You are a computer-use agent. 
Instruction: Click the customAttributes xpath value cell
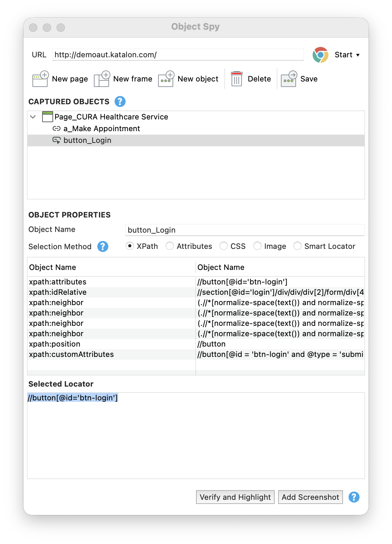pyautogui.click(x=280, y=354)
